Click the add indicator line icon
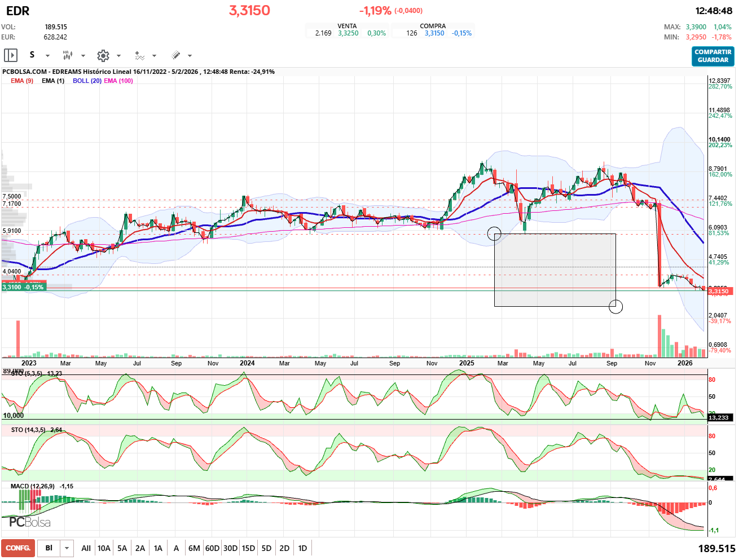 [x=139, y=55]
